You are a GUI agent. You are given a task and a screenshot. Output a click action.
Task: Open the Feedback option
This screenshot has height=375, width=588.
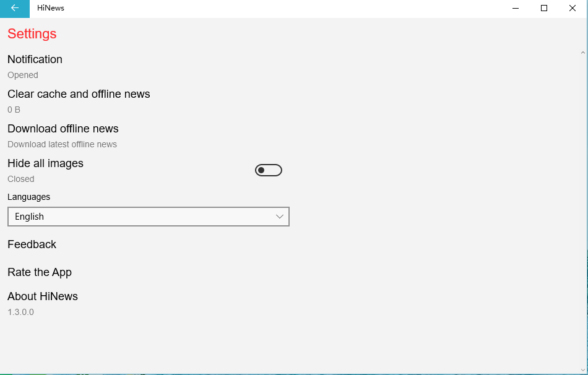[32, 244]
